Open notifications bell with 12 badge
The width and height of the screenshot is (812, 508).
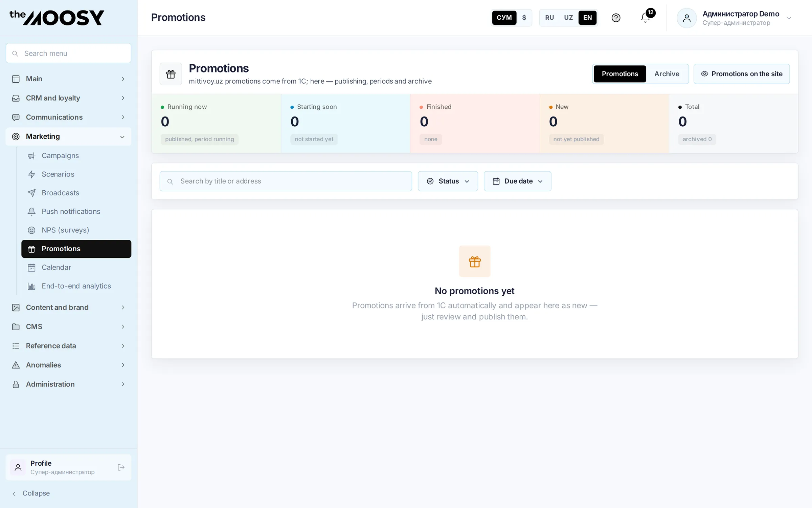point(646,18)
